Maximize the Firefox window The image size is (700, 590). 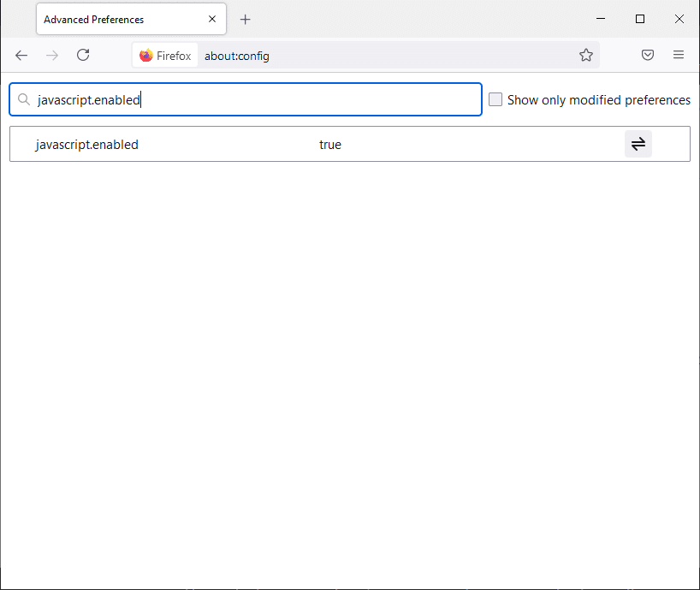[x=640, y=19]
